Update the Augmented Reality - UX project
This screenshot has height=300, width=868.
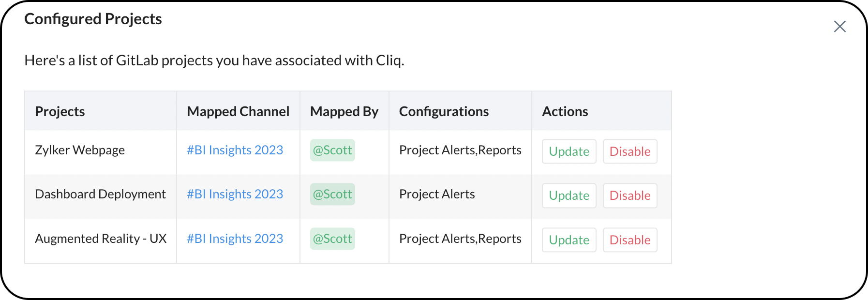coord(569,240)
